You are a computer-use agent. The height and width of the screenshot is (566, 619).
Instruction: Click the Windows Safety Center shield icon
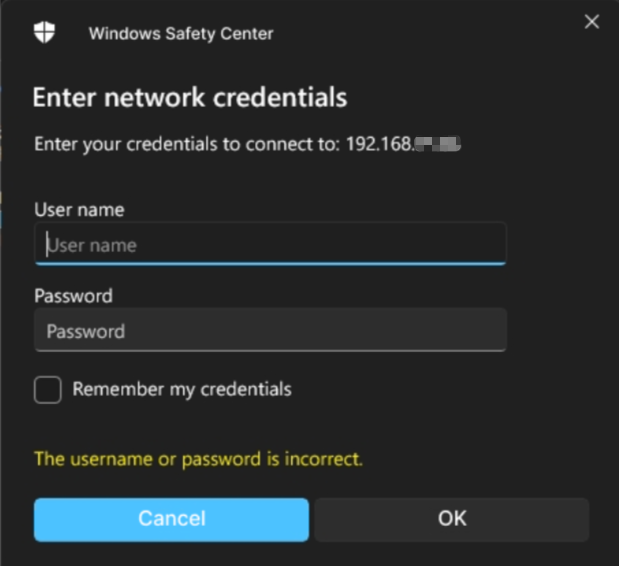(x=45, y=33)
